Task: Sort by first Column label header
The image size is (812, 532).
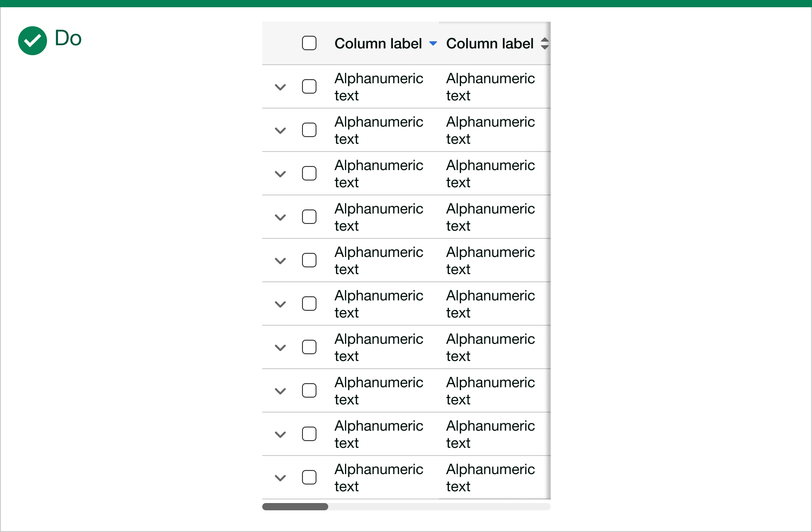Action: pyautogui.click(x=378, y=43)
